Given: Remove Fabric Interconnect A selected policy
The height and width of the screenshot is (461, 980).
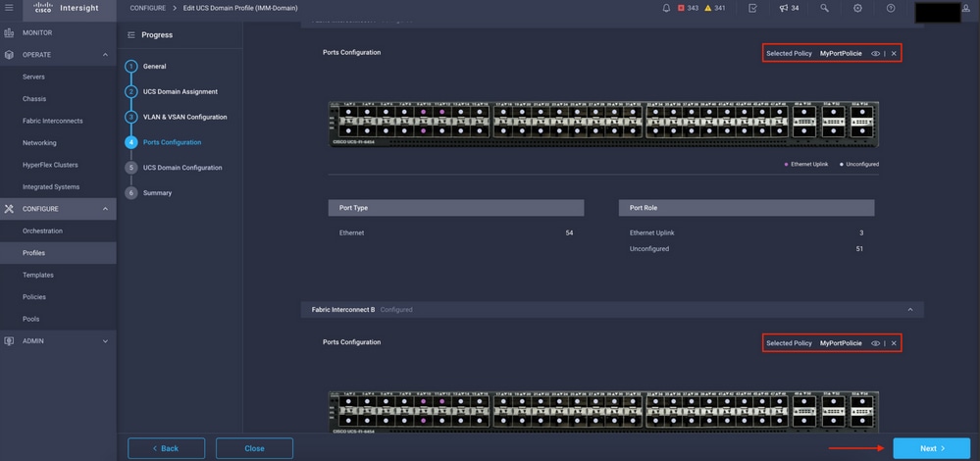Looking at the screenshot, I should pos(894,54).
